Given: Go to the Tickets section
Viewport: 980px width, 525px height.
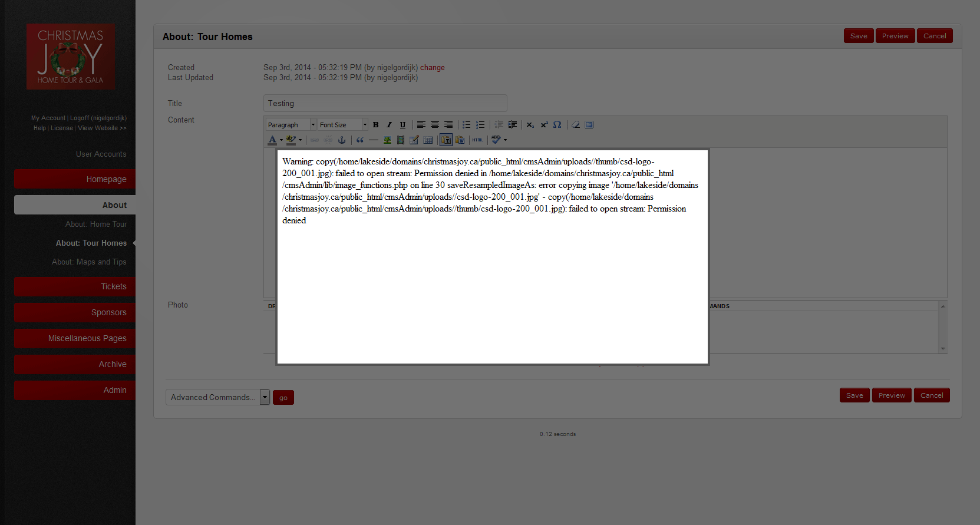Looking at the screenshot, I should click(75, 286).
